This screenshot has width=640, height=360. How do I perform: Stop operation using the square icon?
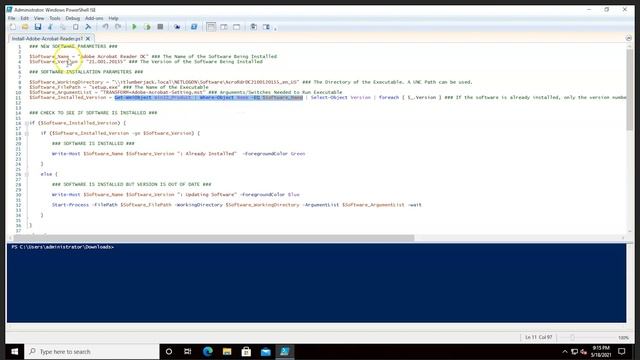click(160, 27)
